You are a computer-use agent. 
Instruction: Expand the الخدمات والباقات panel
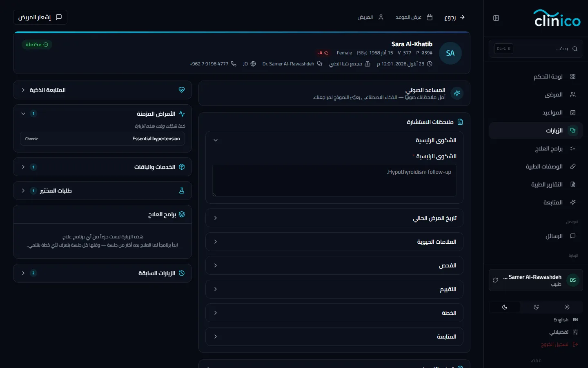coord(102,167)
